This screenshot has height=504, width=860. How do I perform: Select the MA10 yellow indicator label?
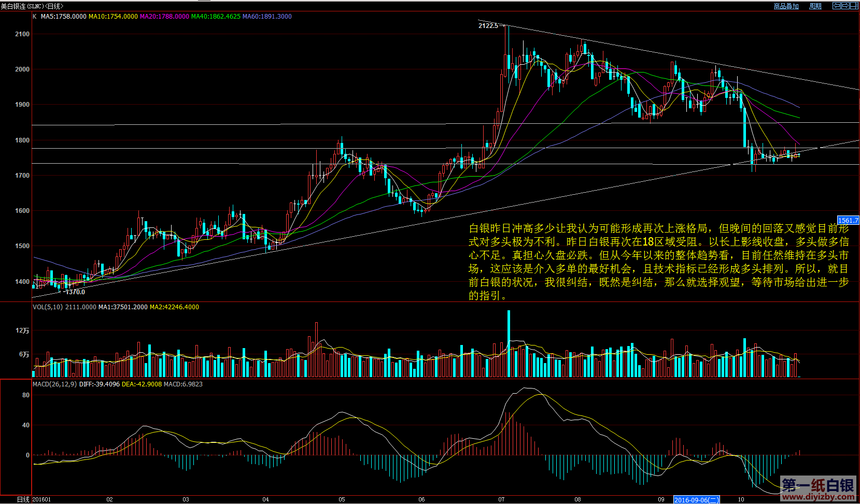coord(113,17)
